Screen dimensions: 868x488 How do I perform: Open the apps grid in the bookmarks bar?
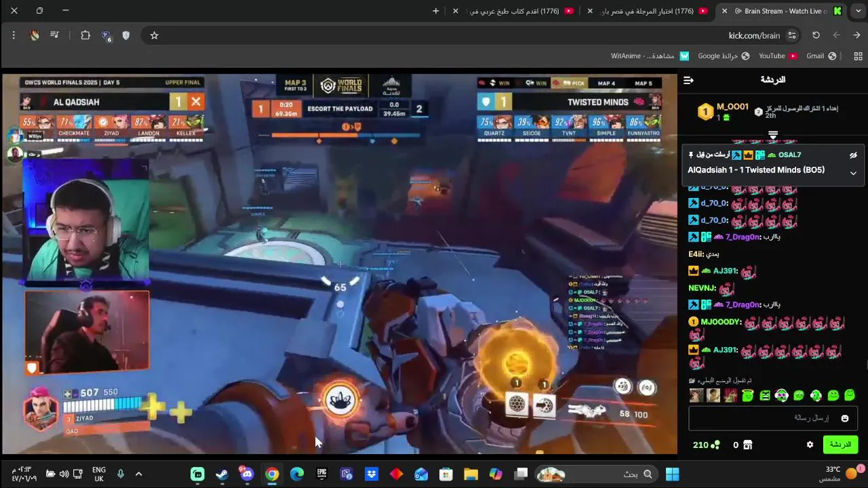pos(858,56)
